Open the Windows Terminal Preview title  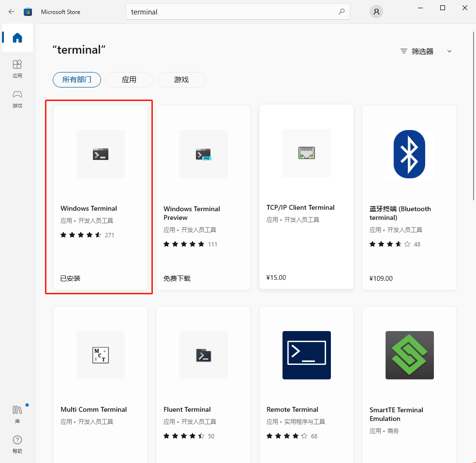pyautogui.click(x=192, y=213)
